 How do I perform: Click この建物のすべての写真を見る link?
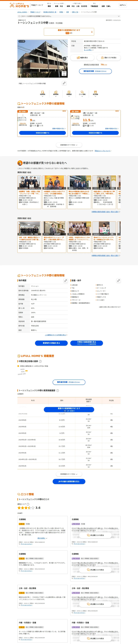[56, 335]
